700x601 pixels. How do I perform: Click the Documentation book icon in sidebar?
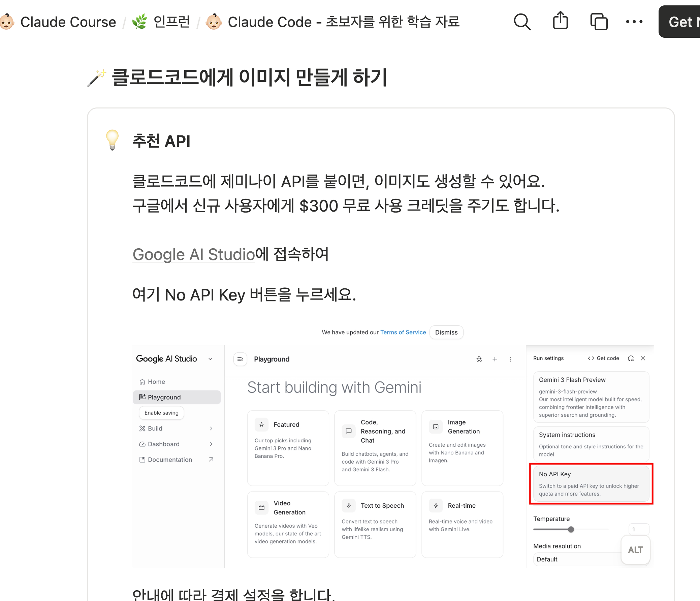click(x=142, y=460)
